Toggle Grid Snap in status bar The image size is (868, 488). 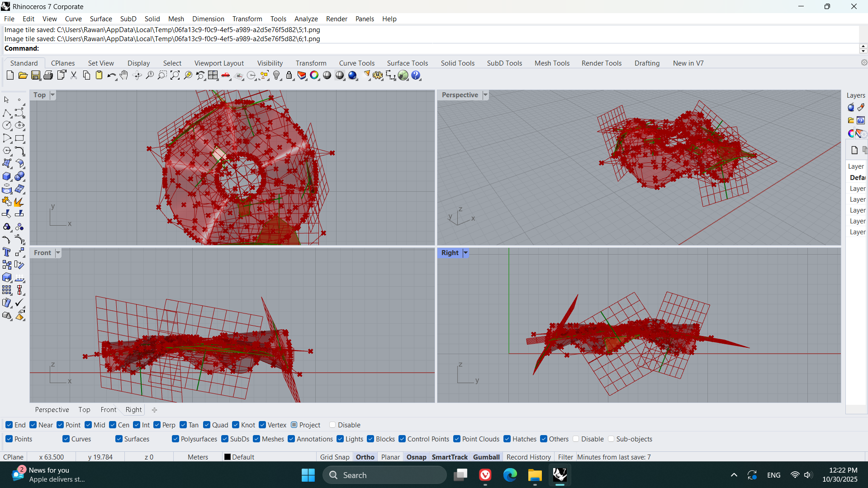(x=335, y=457)
